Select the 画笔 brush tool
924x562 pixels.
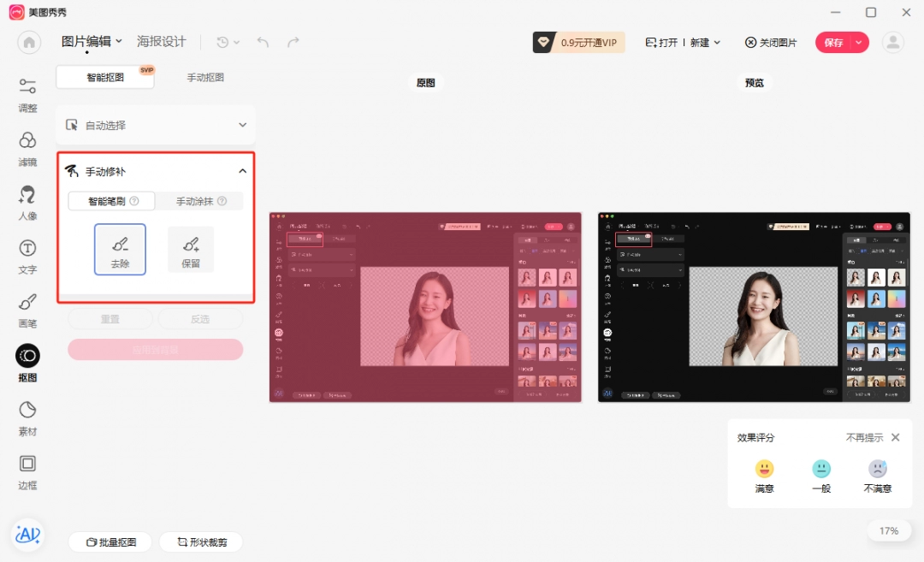tap(27, 311)
